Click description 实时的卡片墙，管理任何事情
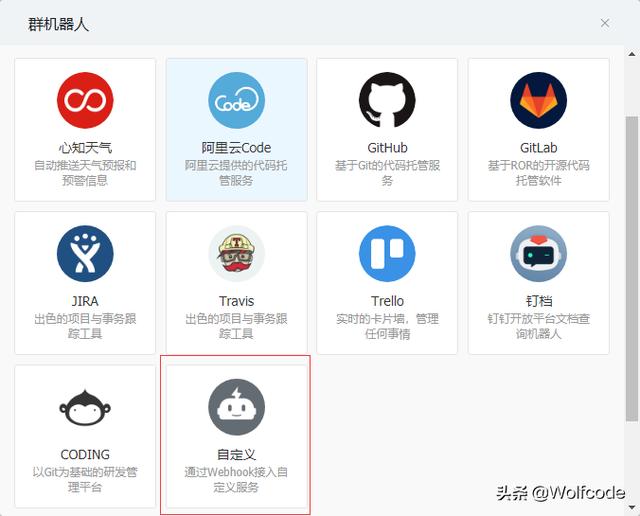This screenshot has height=516, width=640. (387, 326)
